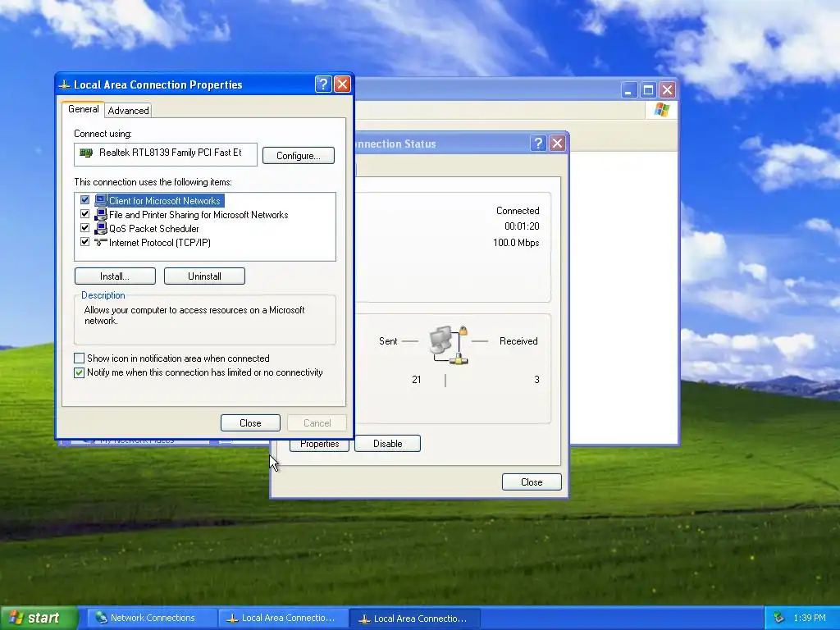Viewport: 840px width, 630px height.
Task: Select the General tab
Action: (83, 109)
